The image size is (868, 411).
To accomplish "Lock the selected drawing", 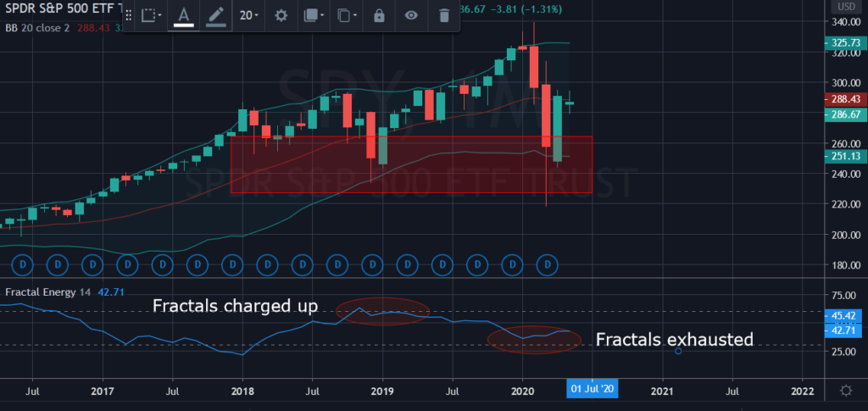I will click(379, 15).
